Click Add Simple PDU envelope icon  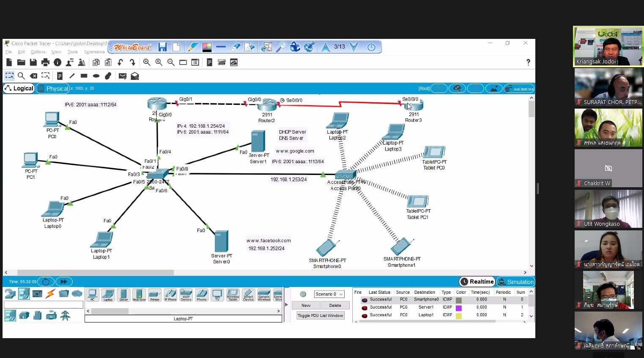123,76
